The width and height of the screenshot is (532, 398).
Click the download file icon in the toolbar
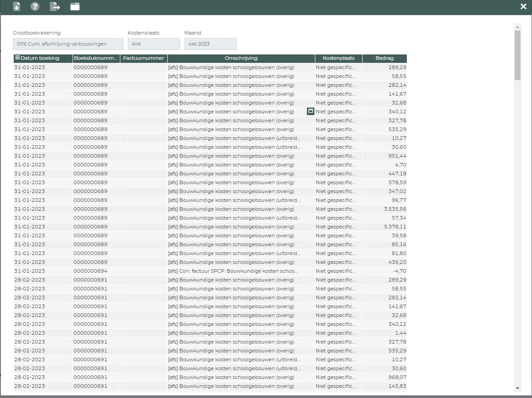16,7
